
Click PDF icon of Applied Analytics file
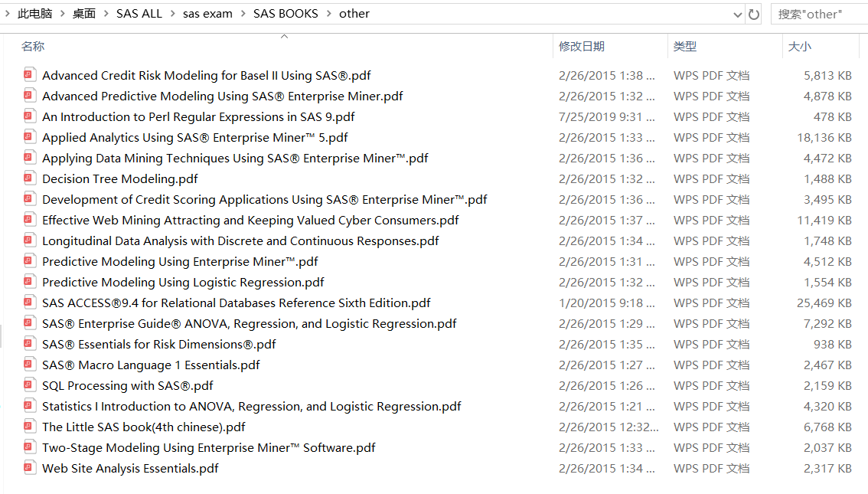point(30,136)
